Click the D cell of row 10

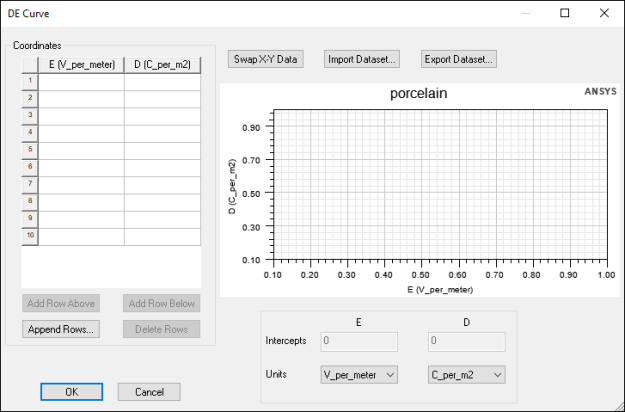pos(163,236)
